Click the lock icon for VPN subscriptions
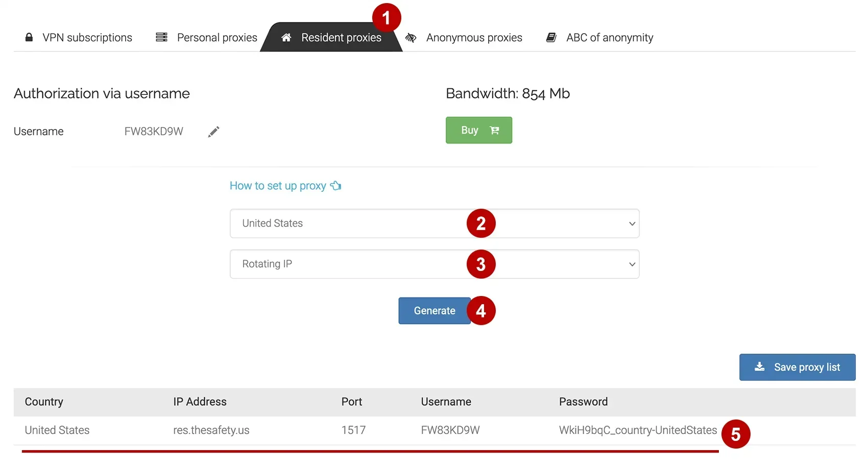Image resolution: width=868 pixels, height=469 pixels. coord(29,37)
